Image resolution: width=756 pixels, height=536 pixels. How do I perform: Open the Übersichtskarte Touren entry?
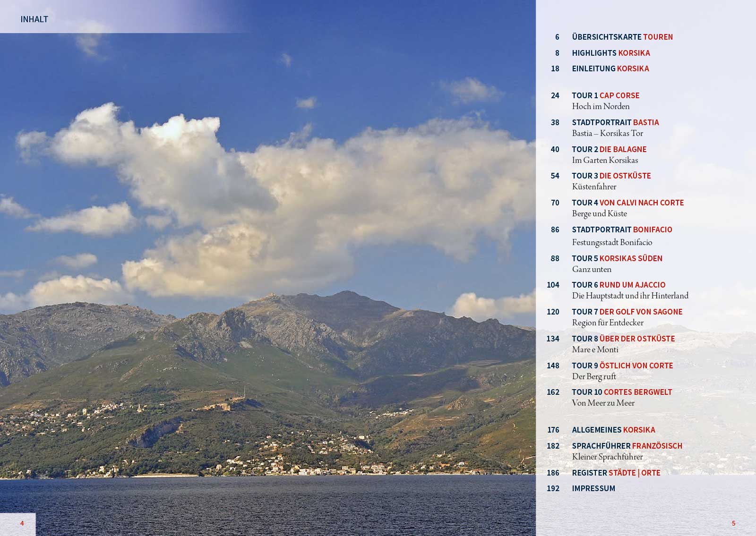coord(622,37)
